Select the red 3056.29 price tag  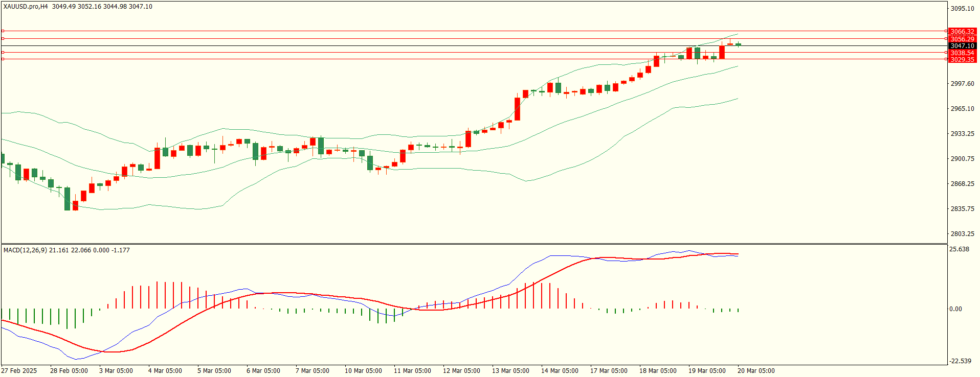962,39
